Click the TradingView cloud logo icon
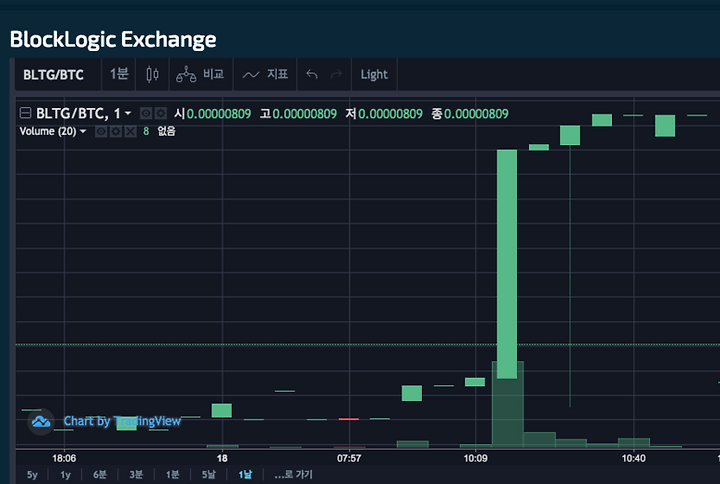The height and width of the screenshot is (484, 720). (x=41, y=421)
